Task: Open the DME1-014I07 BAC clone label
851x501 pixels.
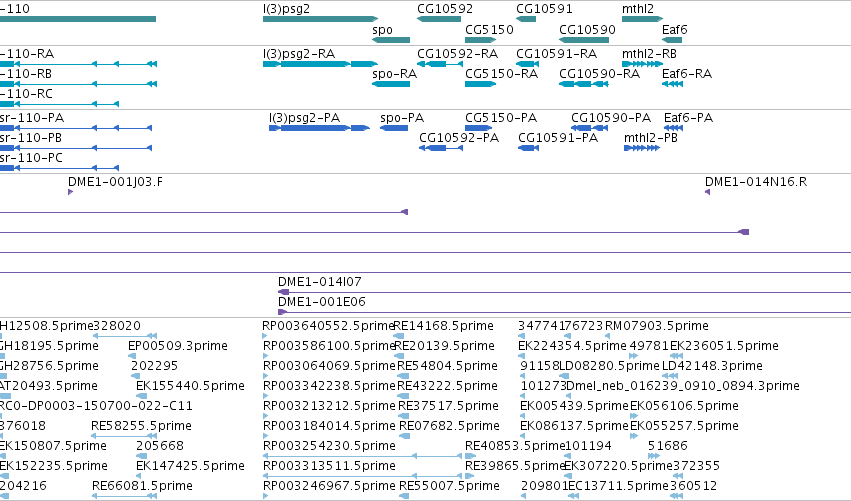Action: pos(319,282)
